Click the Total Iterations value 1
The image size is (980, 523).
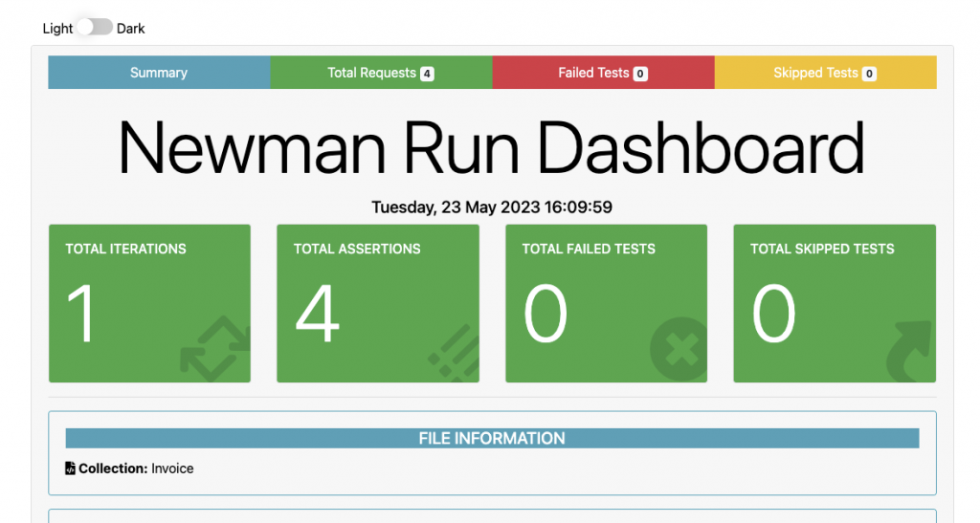pos(82,314)
